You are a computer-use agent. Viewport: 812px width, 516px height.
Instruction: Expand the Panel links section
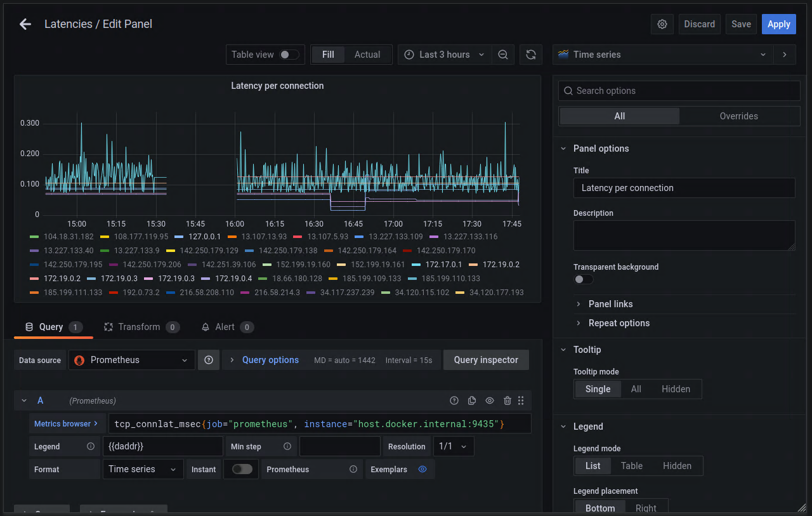click(x=610, y=304)
